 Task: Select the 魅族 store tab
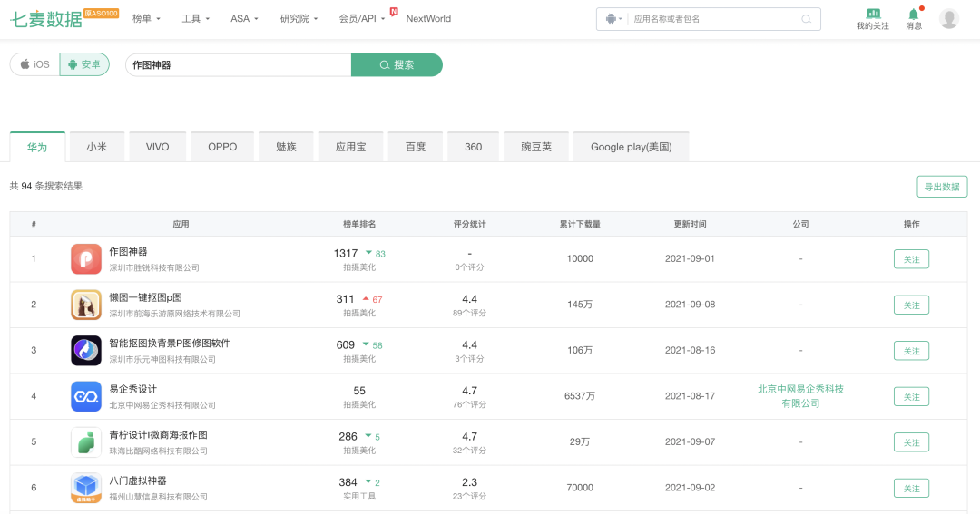coord(286,147)
